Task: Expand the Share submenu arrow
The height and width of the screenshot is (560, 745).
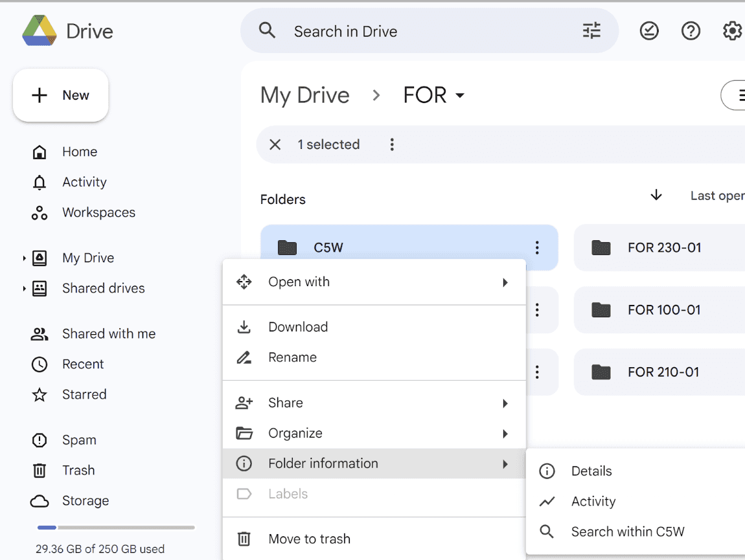Action: pos(505,403)
